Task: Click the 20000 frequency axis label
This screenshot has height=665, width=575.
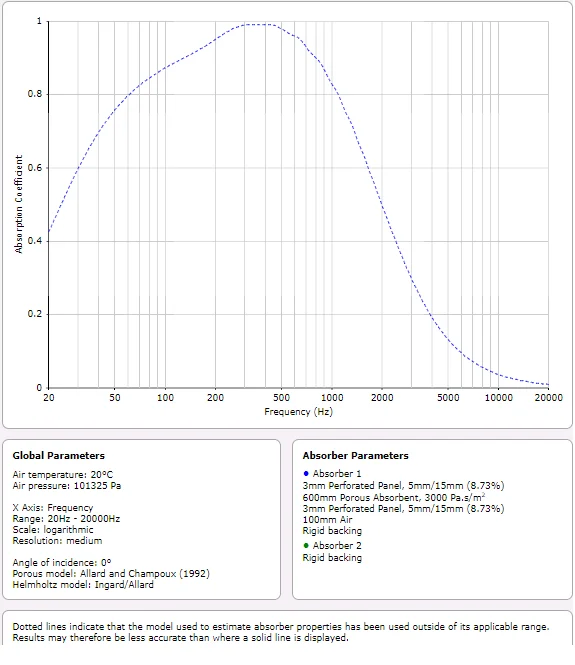Action: pyautogui.click(x=549, y=398)
